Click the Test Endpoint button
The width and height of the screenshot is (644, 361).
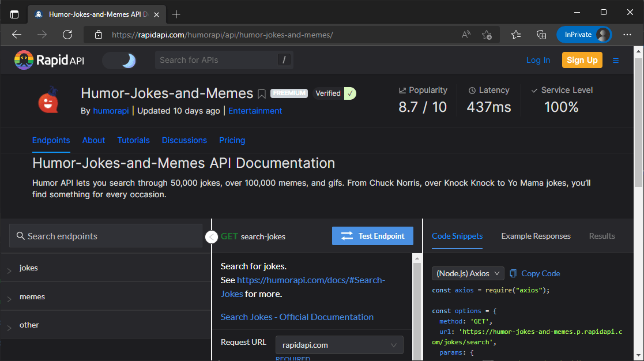[372, 236]
